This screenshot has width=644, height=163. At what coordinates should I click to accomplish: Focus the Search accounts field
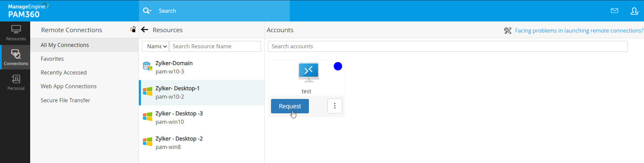[448, 46]
